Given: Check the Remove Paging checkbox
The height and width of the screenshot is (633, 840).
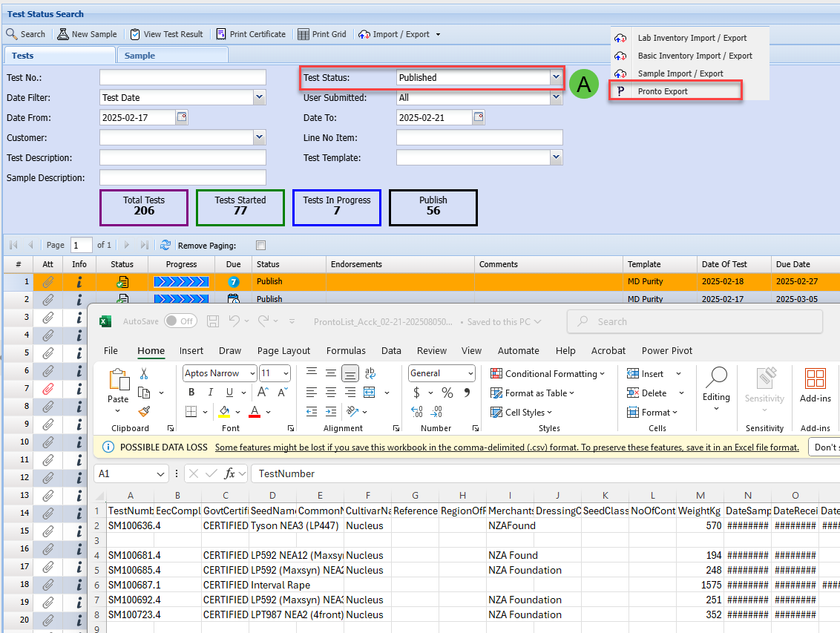Looking at the screenshot, I should pyautogui.click(x=260, y=246).
